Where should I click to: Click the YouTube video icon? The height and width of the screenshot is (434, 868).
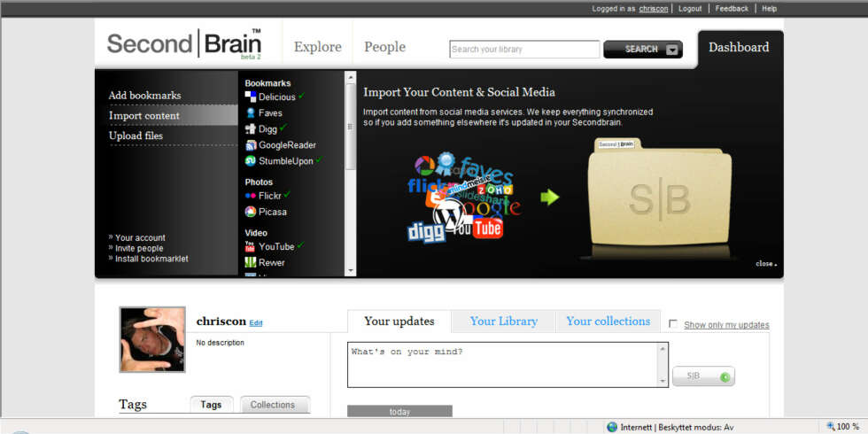(250, 246)
